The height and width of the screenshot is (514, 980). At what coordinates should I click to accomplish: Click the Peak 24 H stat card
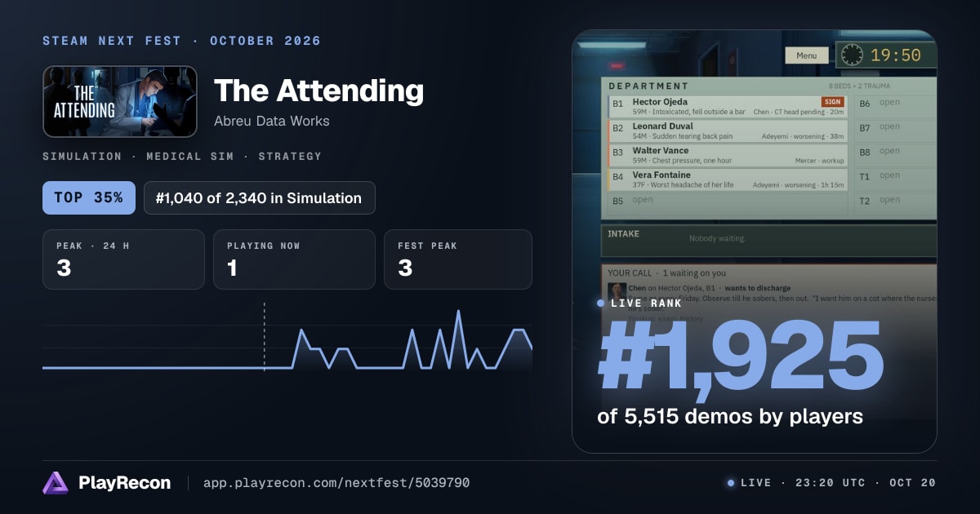pyautogui.click(x=123, y=259)
